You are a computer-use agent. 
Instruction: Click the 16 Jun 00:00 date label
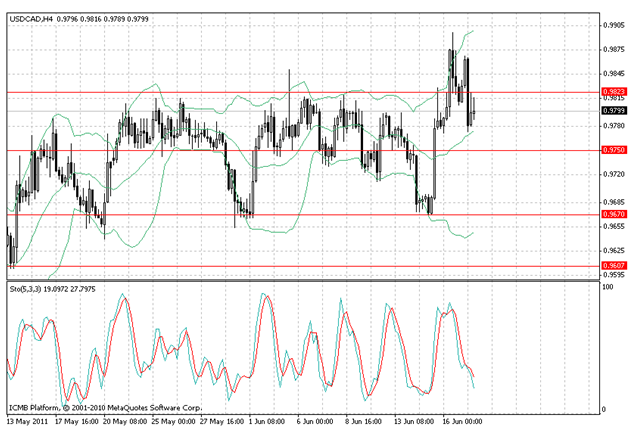[462, 422]
